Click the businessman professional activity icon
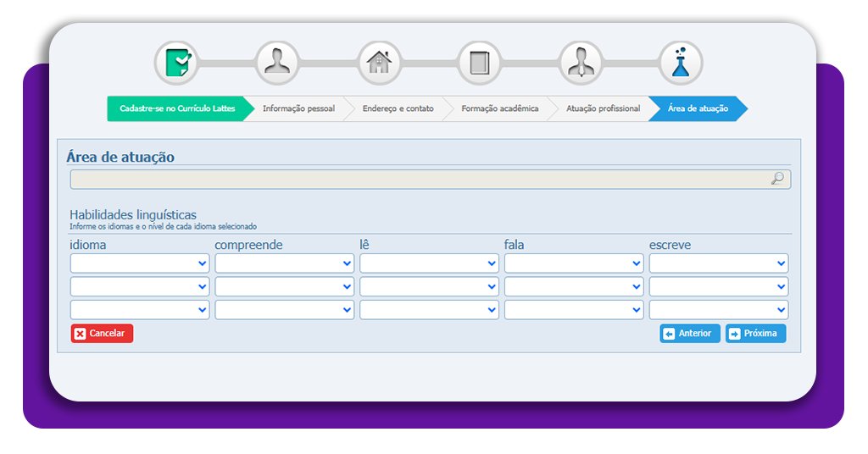Screen dimensions: 868x454 (x=581, y=63)
